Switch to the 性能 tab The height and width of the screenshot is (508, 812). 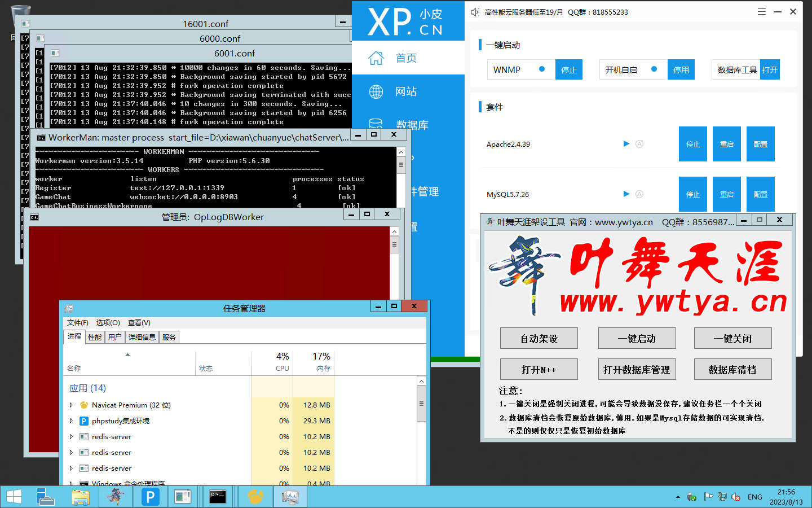[x=95, y=337]
